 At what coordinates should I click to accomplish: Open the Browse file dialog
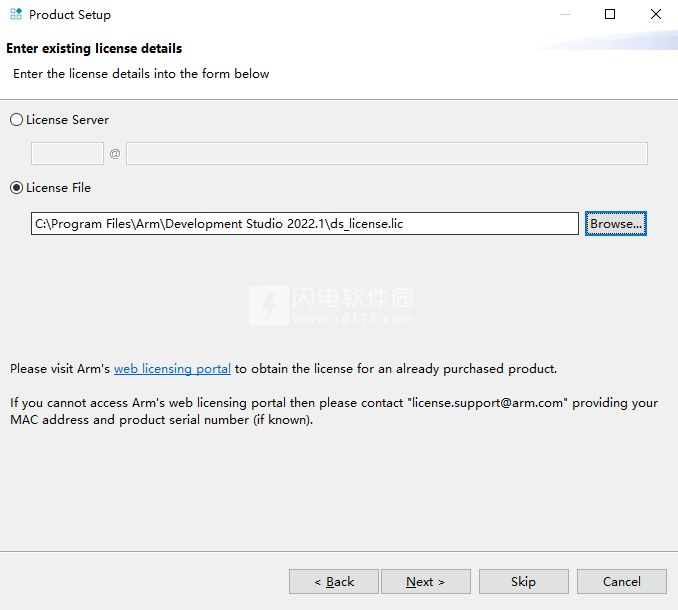coord(616,224)
